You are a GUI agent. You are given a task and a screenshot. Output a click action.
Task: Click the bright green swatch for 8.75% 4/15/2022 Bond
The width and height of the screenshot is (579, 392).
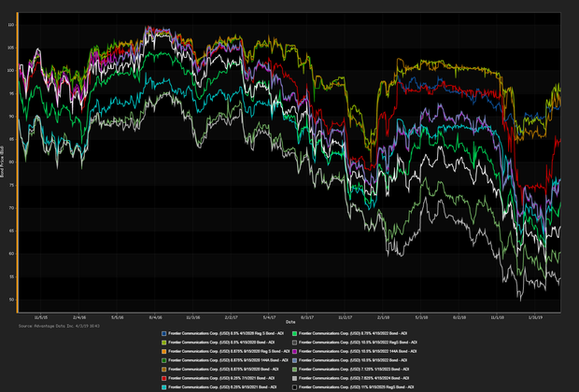click(x=295, y=333)
